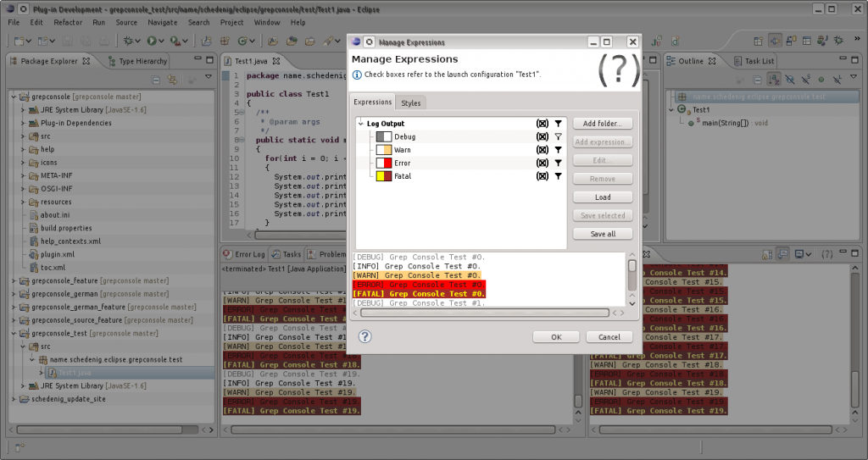This screenshot has height=460, width=868.
Task: Toggle the enable checkbox for Debug expression
Action: (x=542, y=136)
